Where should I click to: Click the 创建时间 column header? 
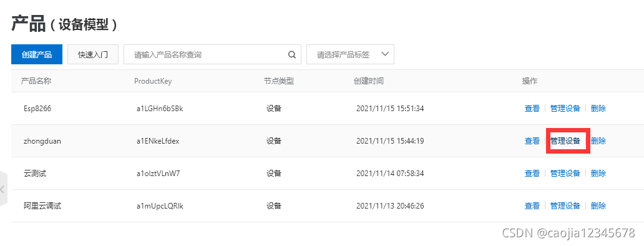tap(368, 81)
